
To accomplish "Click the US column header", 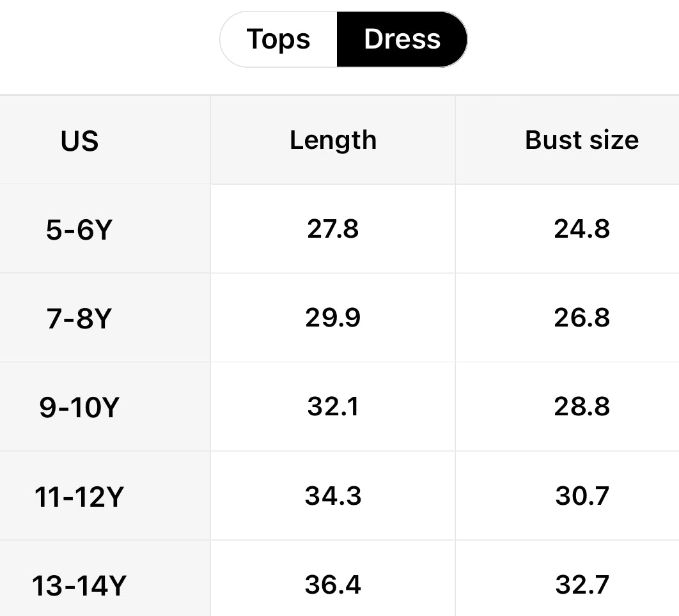I will pyautogui.click(x=78, y=139).
